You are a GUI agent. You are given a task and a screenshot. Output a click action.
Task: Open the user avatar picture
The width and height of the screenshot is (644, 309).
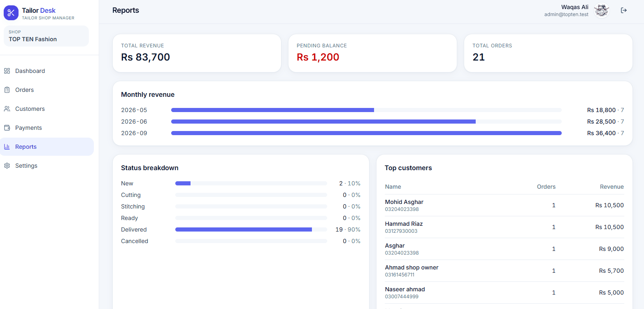[x=602, y=11]
